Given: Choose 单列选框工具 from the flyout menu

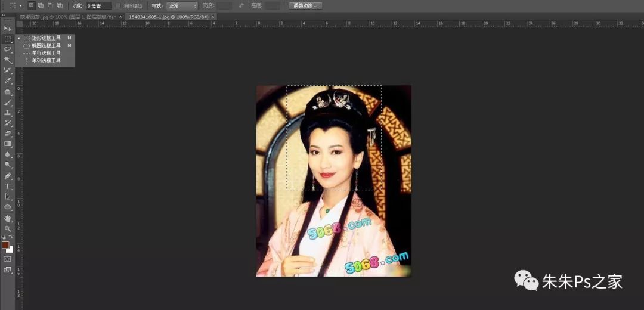Looking at the screenshot, I should (45, 61).
